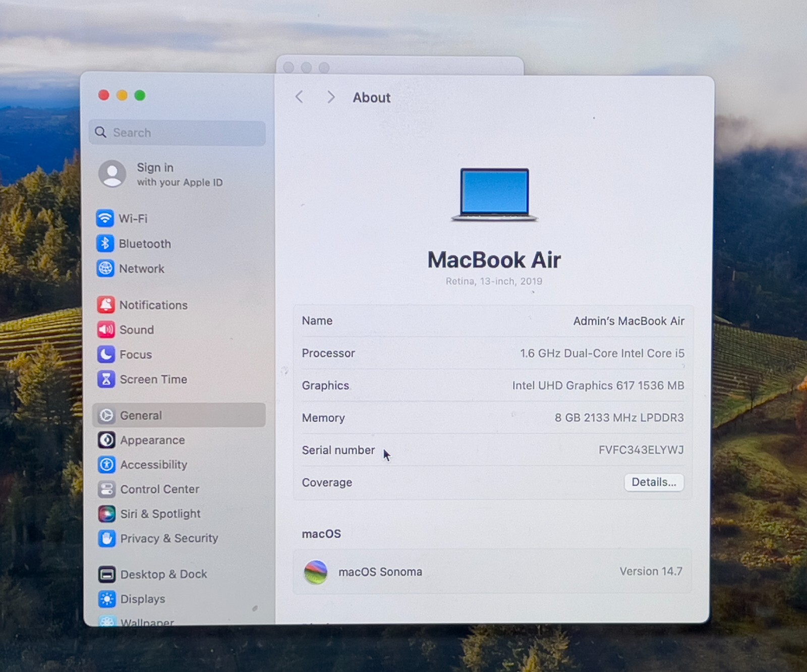Click the Version 14.7 text
Screen dimensions: 807x672
(x=651, y=571)
